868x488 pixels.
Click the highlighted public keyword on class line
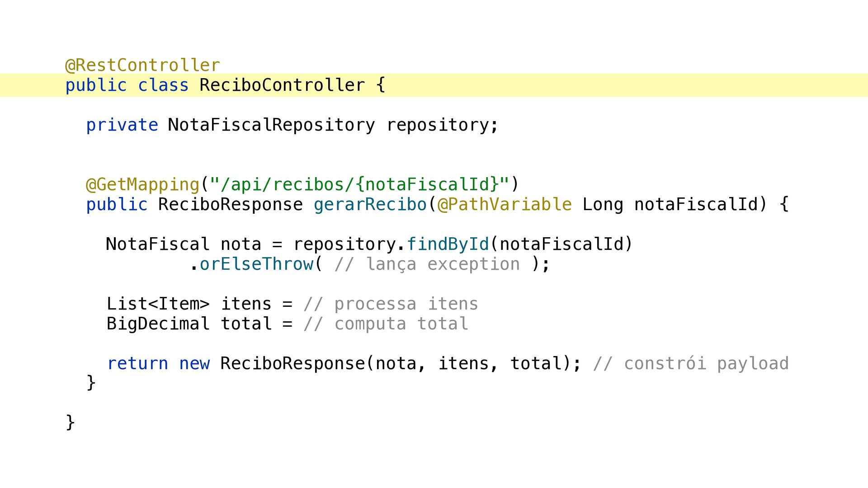pyautogui.click(x=96, y=85)
